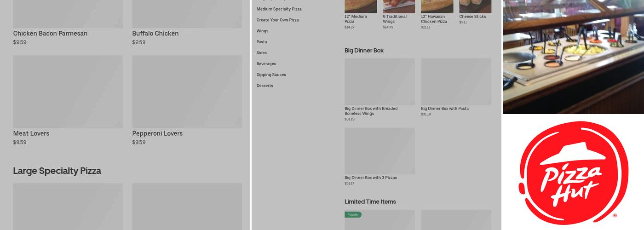The image size is (644, 230).
Task: Select the Sides category
Action: click(262, 53)
